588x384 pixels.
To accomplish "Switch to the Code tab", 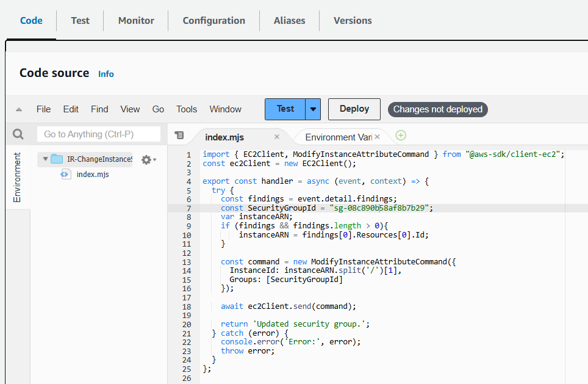I will [x=31, y=21].
